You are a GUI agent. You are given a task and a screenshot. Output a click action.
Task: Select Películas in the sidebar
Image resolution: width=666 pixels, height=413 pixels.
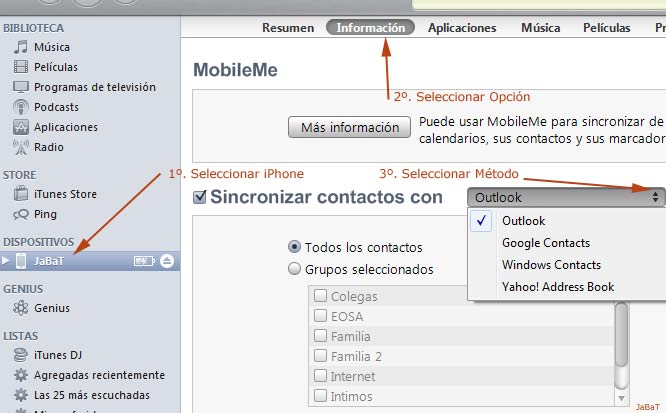point(56,67)
